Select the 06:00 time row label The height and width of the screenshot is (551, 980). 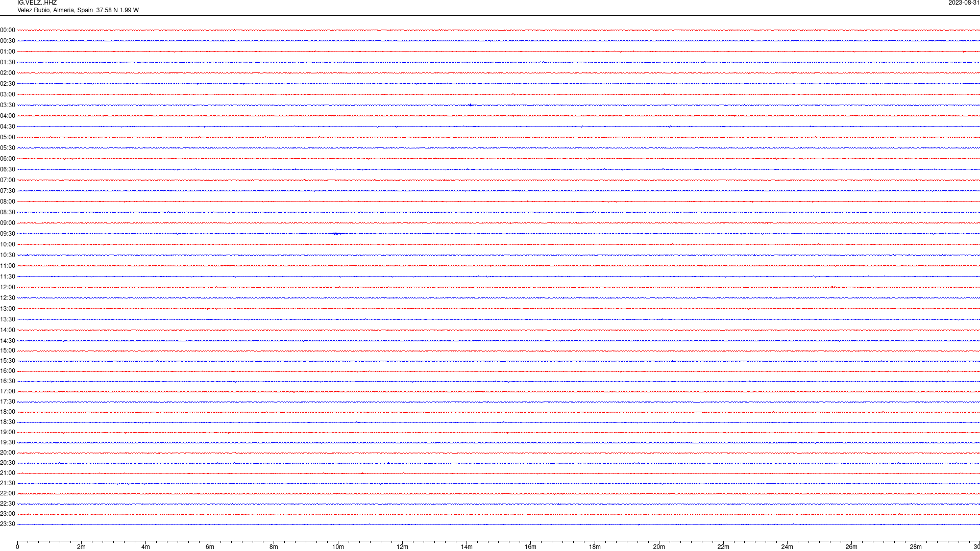(8, 159)
